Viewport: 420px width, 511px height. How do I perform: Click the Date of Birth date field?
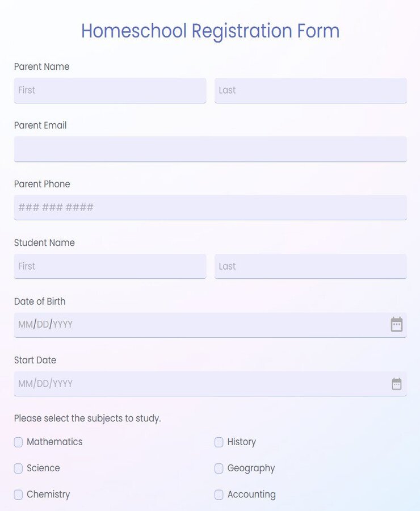pyautogui.click(x=170, y=324)
